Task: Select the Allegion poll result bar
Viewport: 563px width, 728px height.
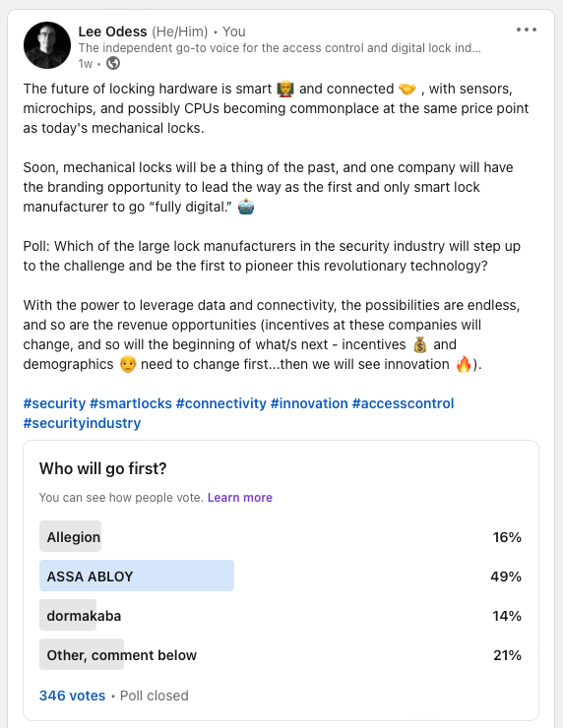Action: click(281, 536)
